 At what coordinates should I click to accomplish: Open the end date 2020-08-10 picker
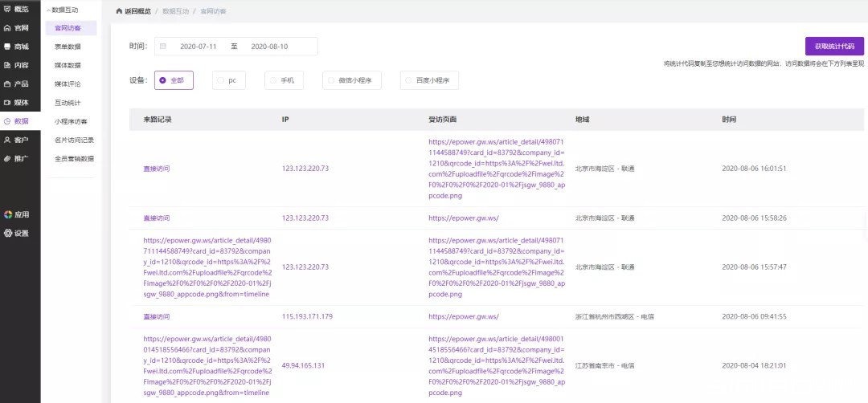pyautogui.click(x=269, y=47)
